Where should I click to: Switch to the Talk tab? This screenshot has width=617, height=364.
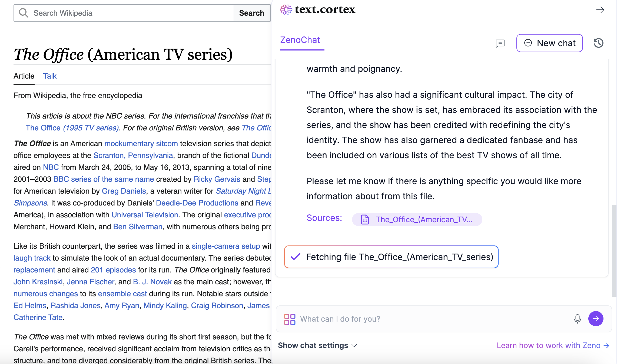[x=50, y=76]
